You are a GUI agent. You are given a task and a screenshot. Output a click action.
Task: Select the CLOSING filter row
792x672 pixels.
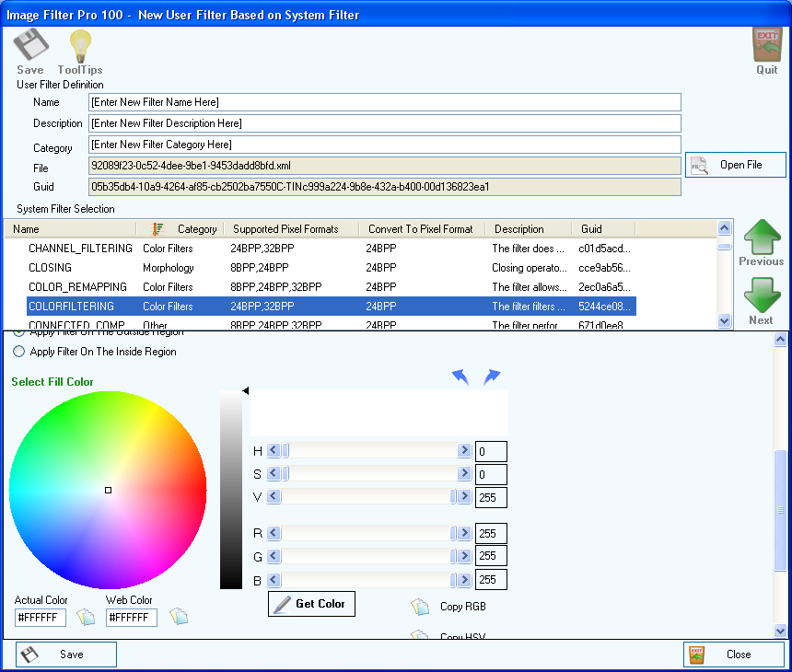click(331, 268)
